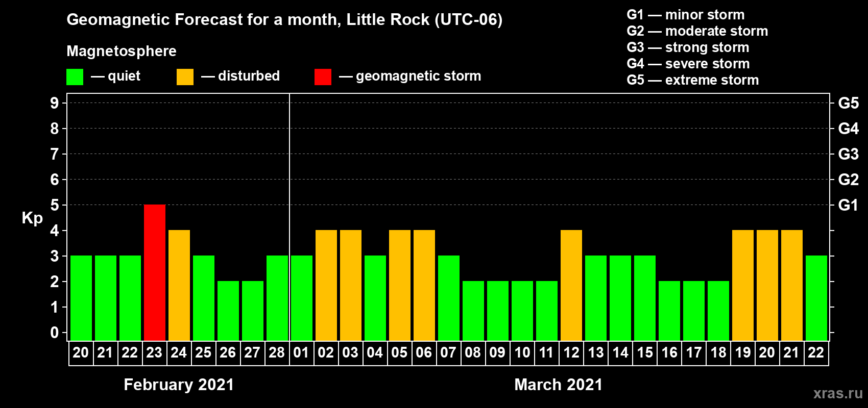Click date label 22 in March
The width and height of the screenshot is (868, 408).
816,353
